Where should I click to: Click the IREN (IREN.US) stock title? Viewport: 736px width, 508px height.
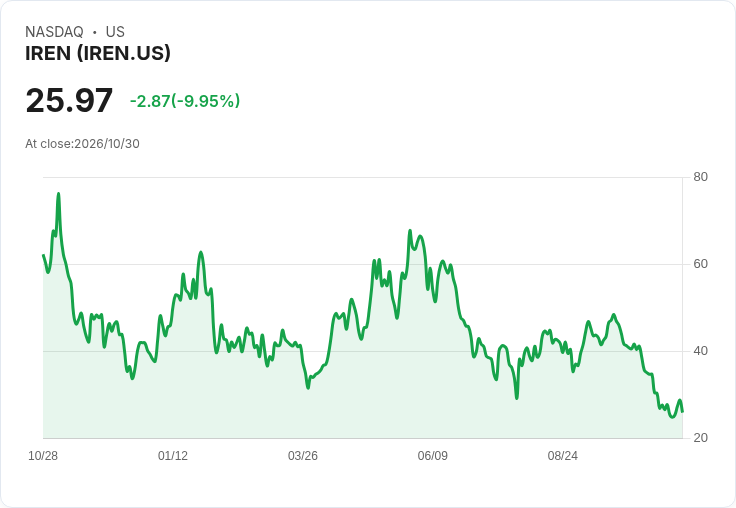[98, 54]
